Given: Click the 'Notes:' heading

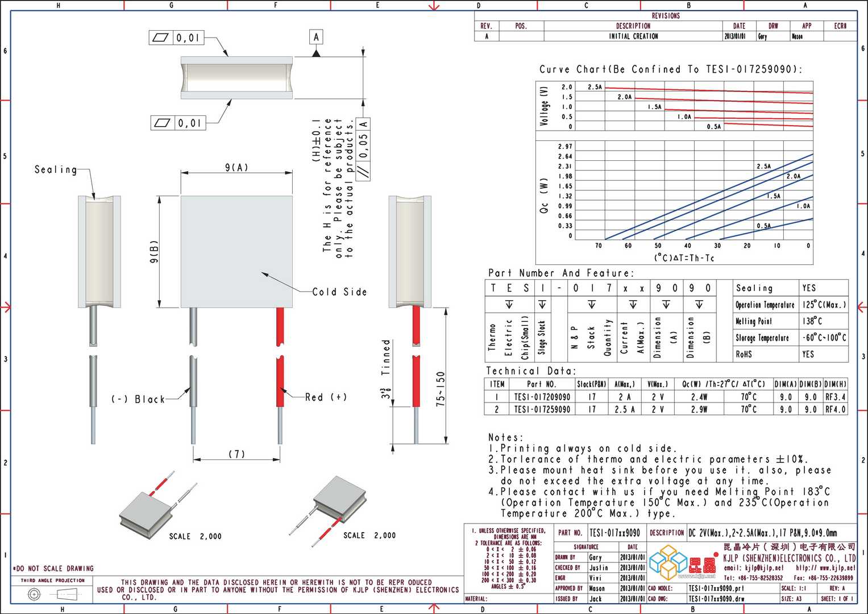Looking at the screenshot, I should click(506, 437).
